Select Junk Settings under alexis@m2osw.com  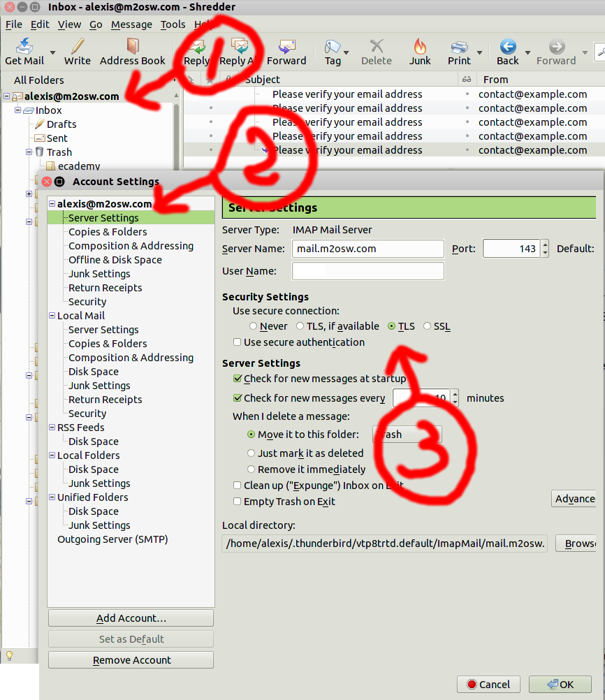99,274
